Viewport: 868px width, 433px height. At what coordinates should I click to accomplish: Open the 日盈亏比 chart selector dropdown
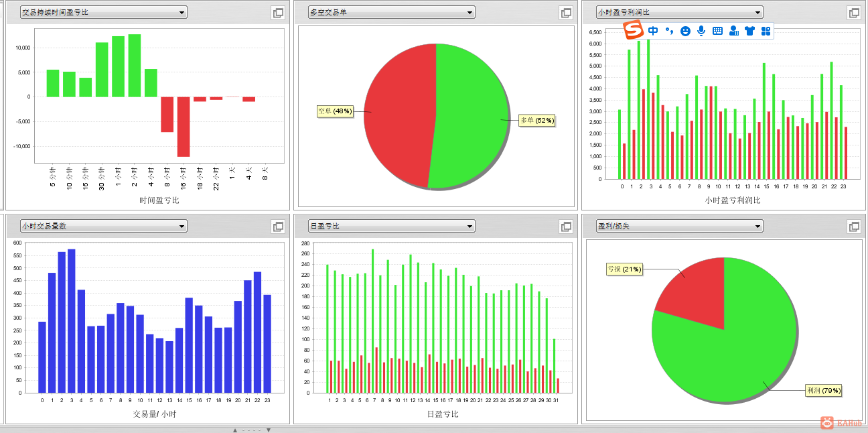(391, 226)
